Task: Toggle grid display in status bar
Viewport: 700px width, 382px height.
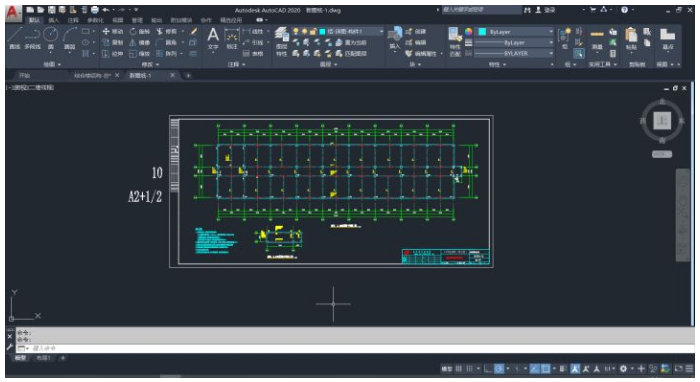Action: pyautogui.click(x=458, y=369)
